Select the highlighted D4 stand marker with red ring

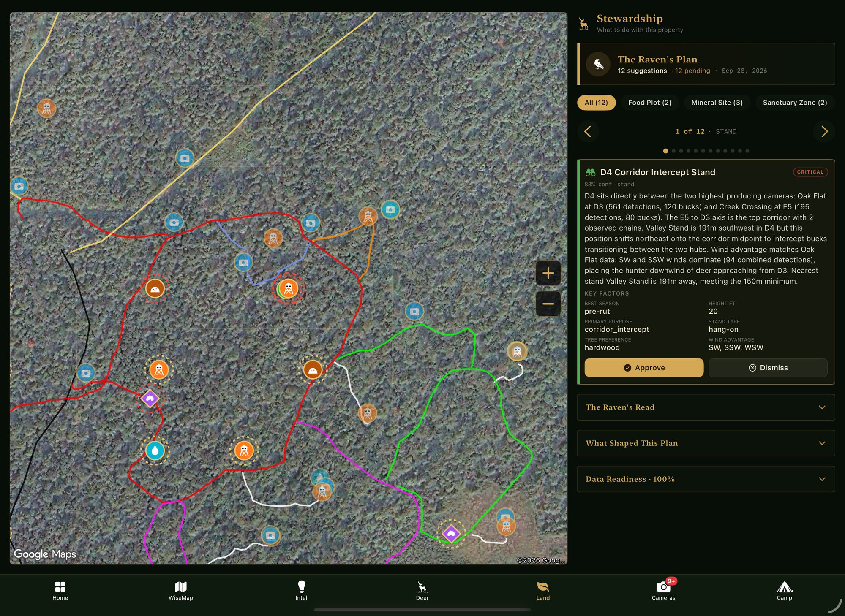pyautogui.click(x=289, y=289)
